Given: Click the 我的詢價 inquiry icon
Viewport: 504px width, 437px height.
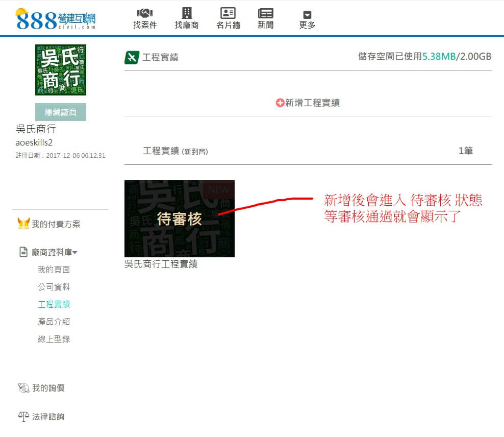Looking at the screenshot, I should [x=23, y=389].
